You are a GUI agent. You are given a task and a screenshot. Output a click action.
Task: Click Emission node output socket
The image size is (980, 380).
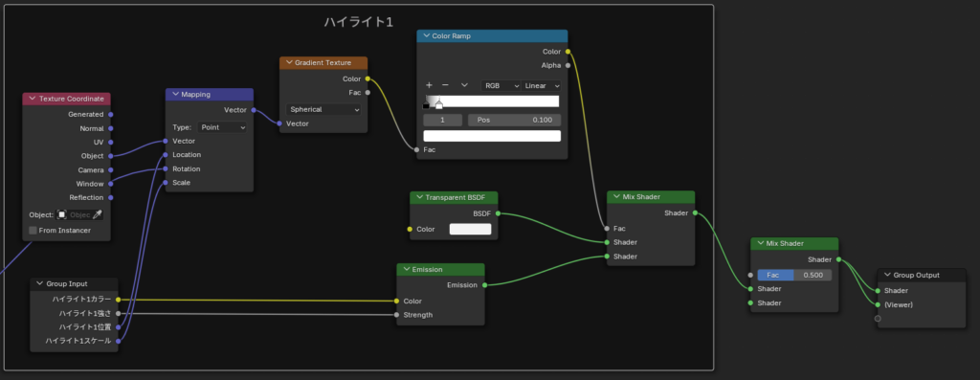(484, 285)
